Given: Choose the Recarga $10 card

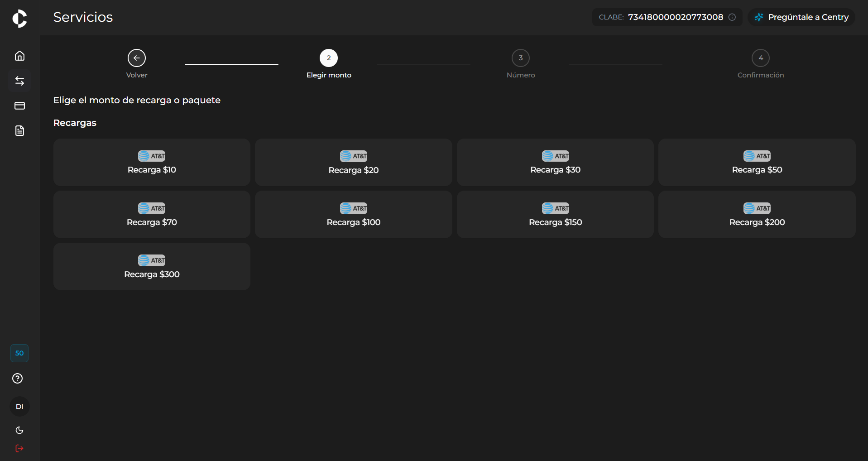Looking at the screenshot, I should pos(152,163).
